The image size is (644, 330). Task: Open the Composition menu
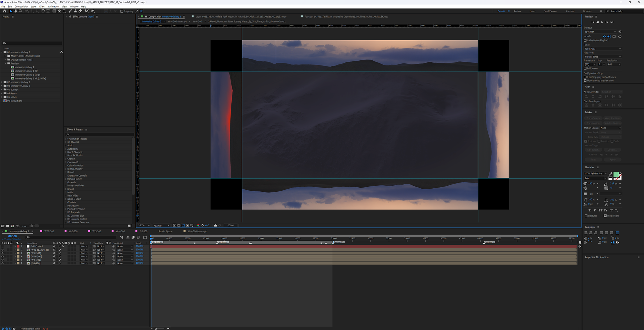pos(21,6)
